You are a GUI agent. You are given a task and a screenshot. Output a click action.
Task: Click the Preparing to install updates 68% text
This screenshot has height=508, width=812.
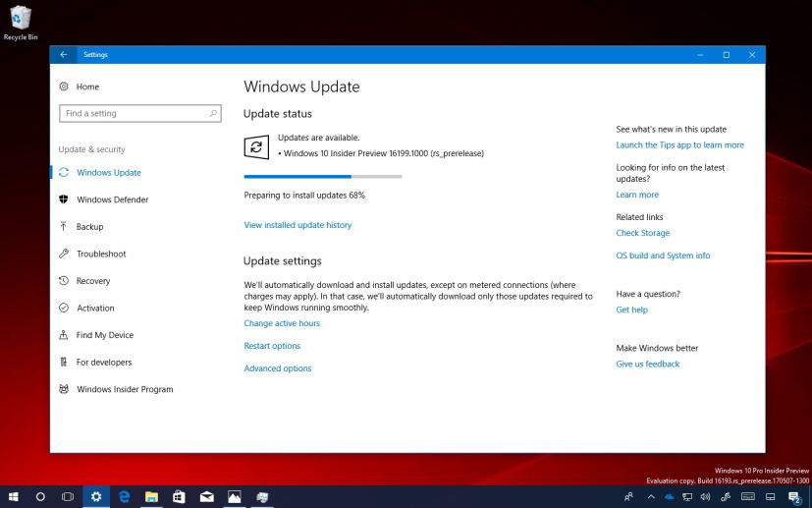[x=304, y=196]
